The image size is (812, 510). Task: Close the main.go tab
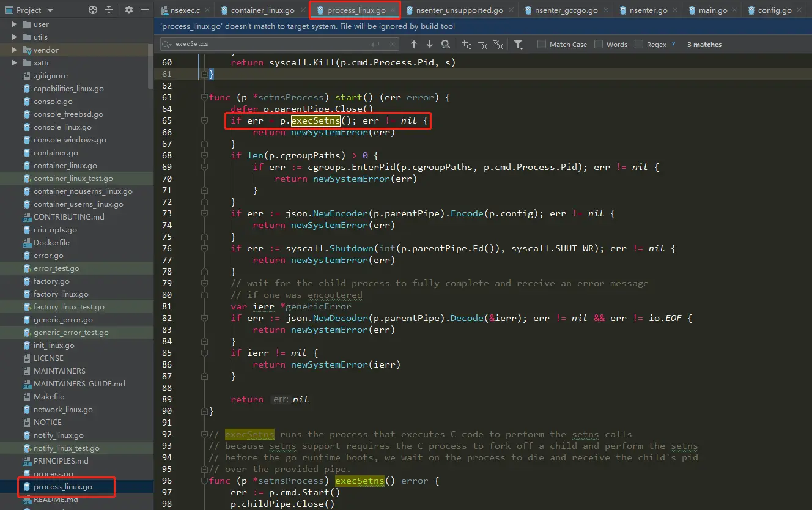click(x=734, y=10)
